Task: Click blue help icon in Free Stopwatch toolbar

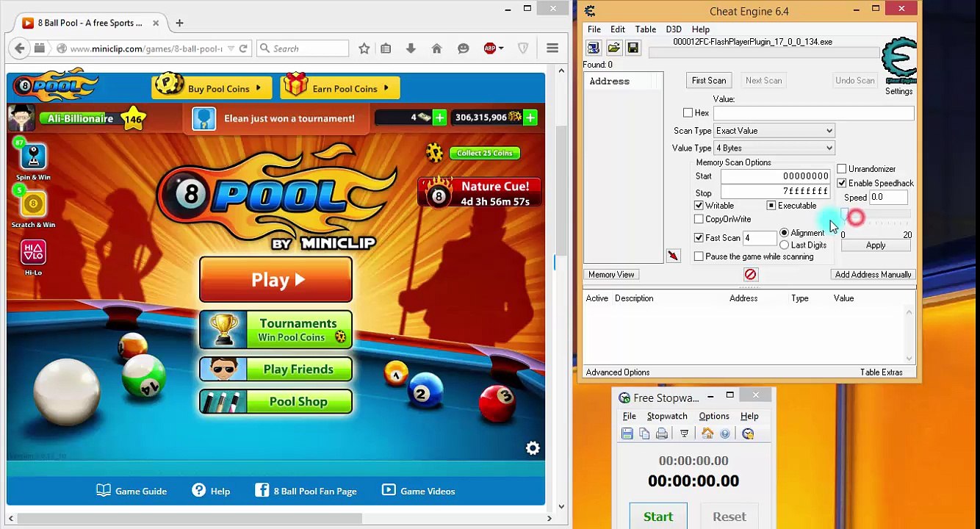Action: point(725,433)
